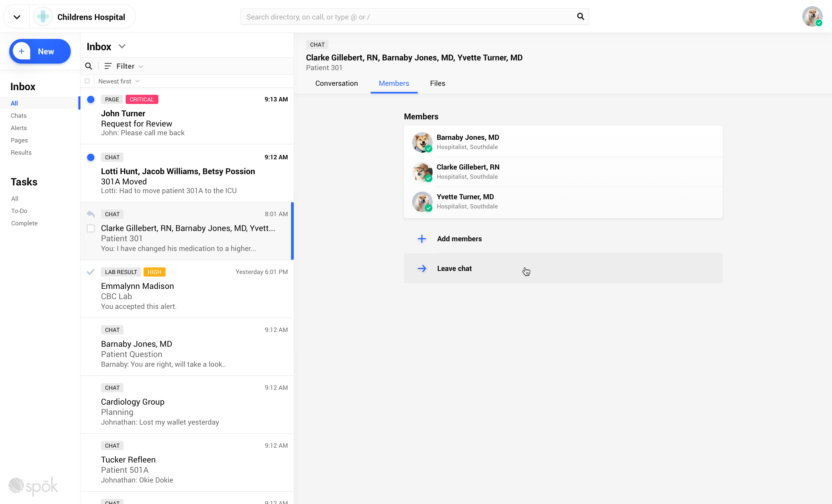Open inbox search with the magnifier icon
The image size is (832, 504).
coord(88,66)
